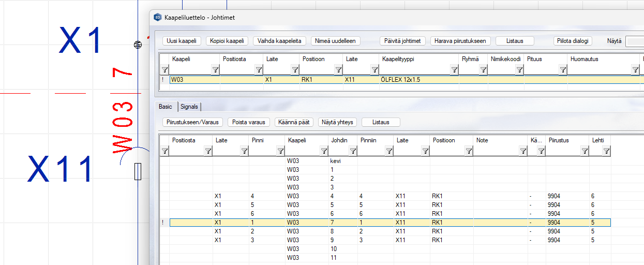Screen dimensions: 644x265
Task: Switch to the Signals tab
Action: (189, 107)
